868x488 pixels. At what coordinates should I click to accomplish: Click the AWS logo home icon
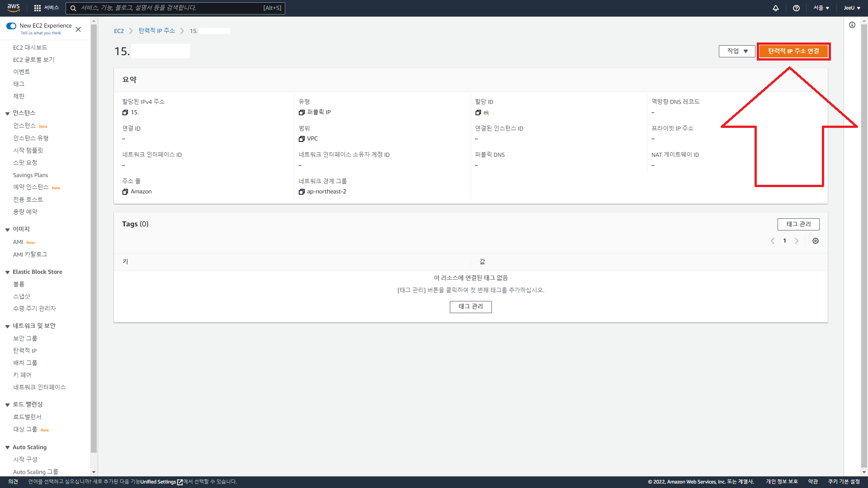pyautogui.click(x=14, y=8)
